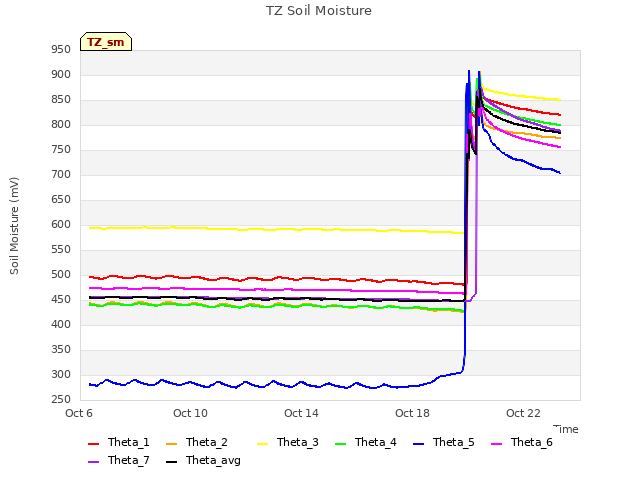Click the blue Theta_5 legend swatch
The width and height of the screenshot is (640, 480).
click(418, 444)
